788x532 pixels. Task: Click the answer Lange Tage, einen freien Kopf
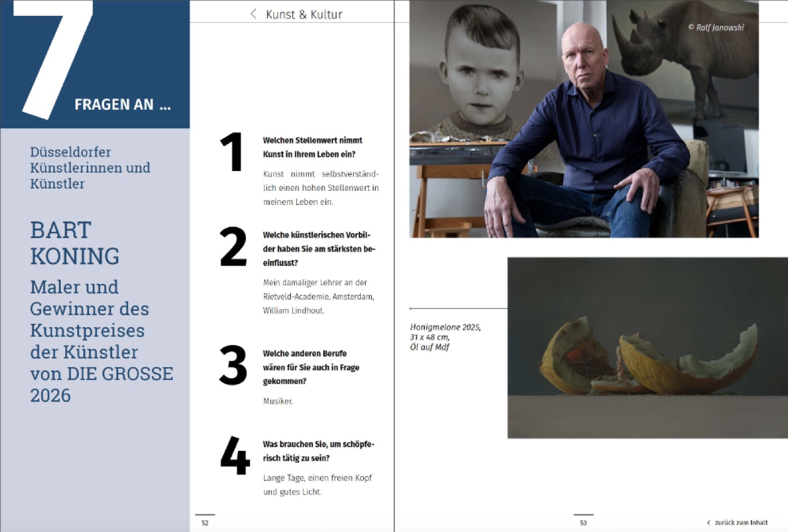coord(317,485)
